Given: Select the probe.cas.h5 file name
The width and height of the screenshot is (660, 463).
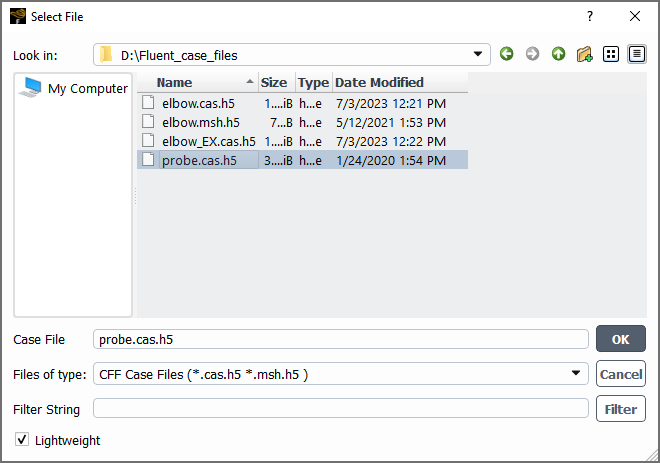Looking at the screenshot, I should (x=199, y=160).
